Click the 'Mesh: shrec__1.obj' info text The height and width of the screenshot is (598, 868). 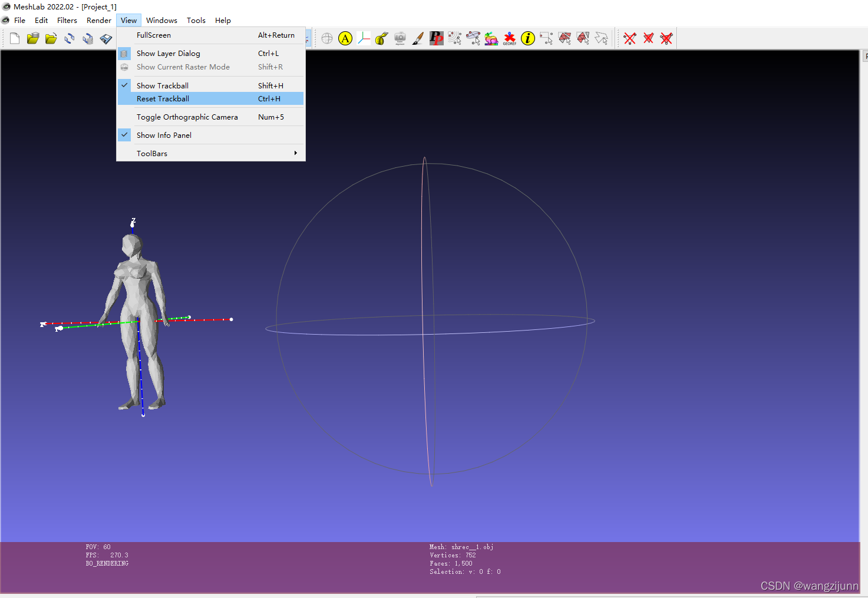(461, 547)
